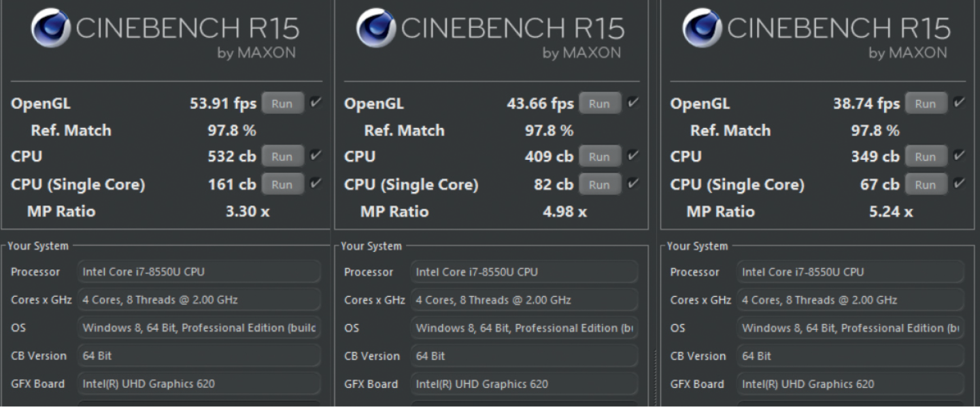Run the OpenGL test showing 53.91 fps
The height and width of the screenshot is (407, 980).
pos(282,103)
